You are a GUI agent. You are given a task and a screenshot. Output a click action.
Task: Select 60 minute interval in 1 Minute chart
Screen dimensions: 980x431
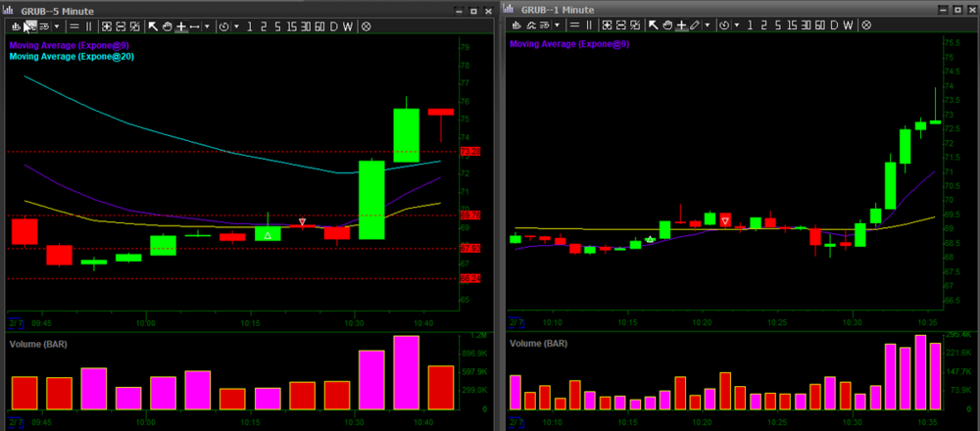[819, 26]
